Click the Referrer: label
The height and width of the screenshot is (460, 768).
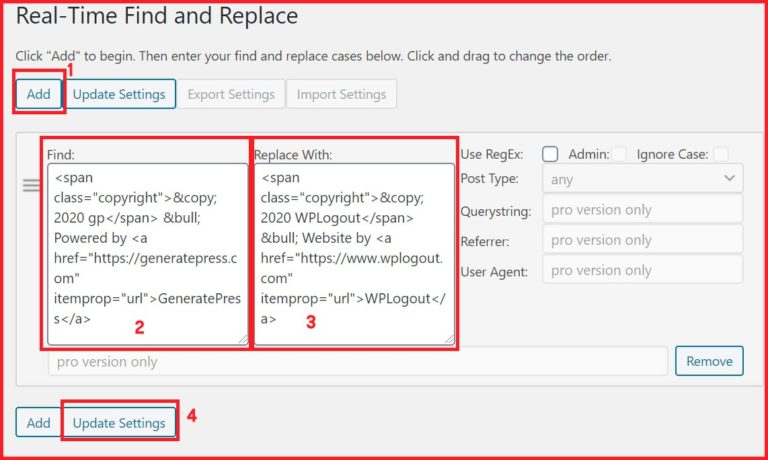pos(485,242)
